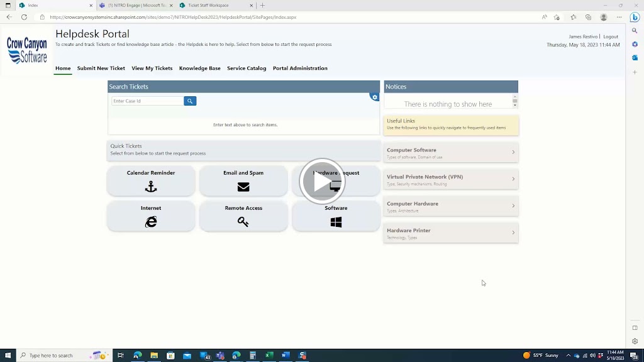
Task: Open the taskbar clock showing 11:44 AM
Action: pos(615,356)
